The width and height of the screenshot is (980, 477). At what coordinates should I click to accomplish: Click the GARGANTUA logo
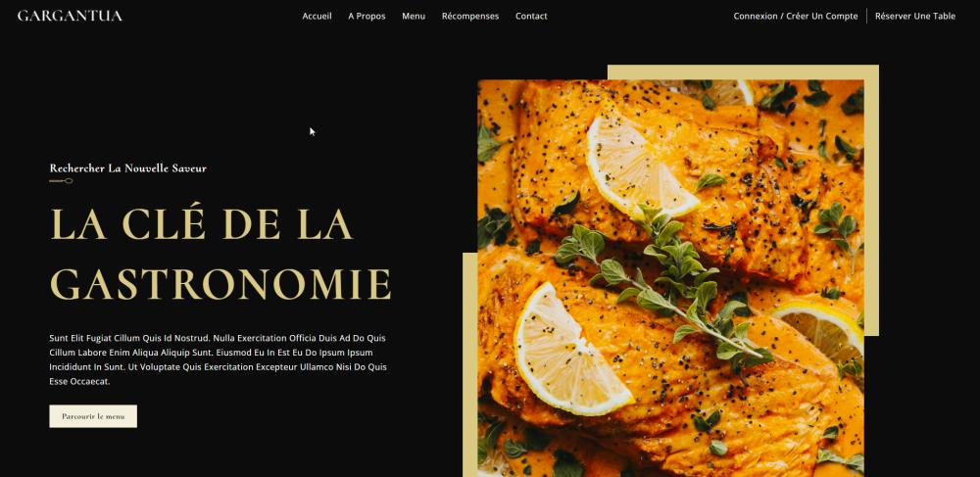(x=70, y=16)
